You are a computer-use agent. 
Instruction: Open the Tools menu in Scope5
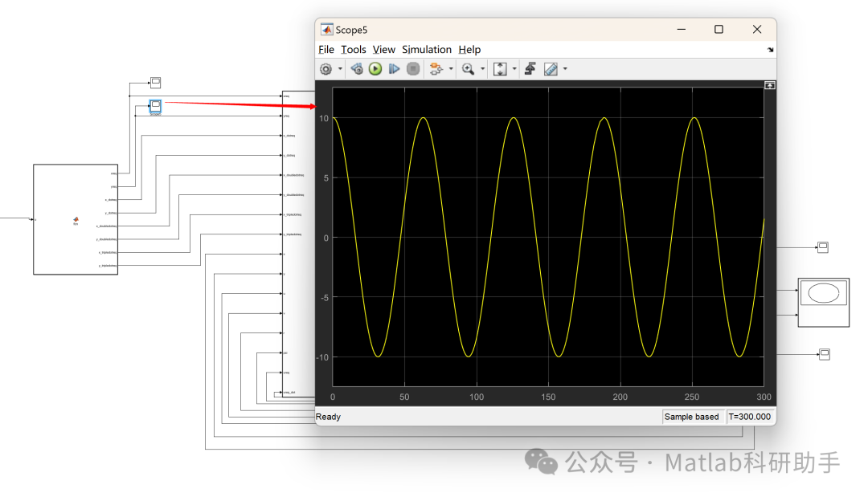point(353,50)
